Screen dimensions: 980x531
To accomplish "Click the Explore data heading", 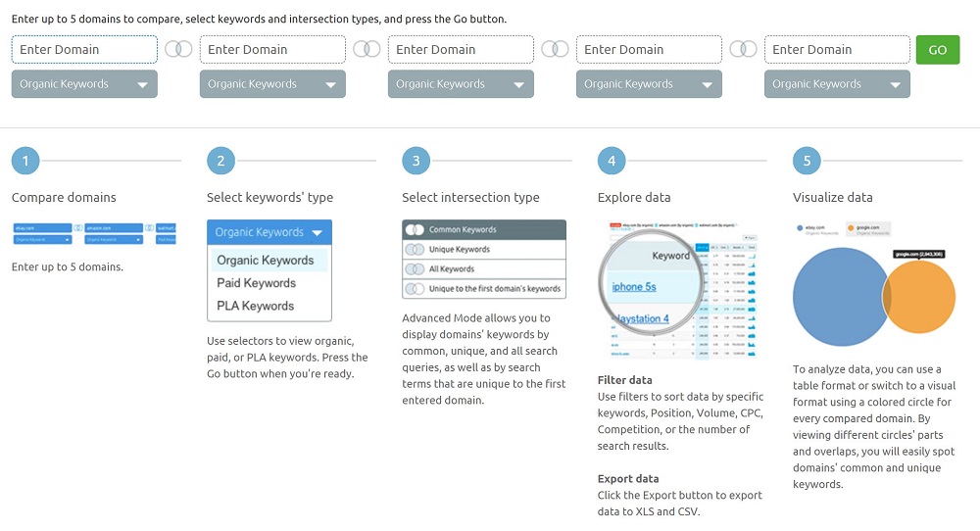I will [x=634, y=197].
